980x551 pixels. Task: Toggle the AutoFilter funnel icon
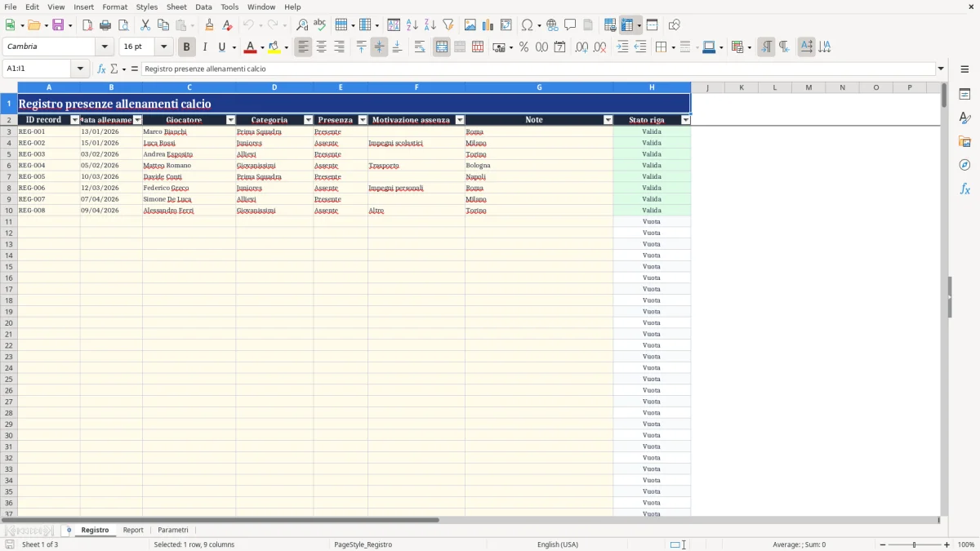448,25
